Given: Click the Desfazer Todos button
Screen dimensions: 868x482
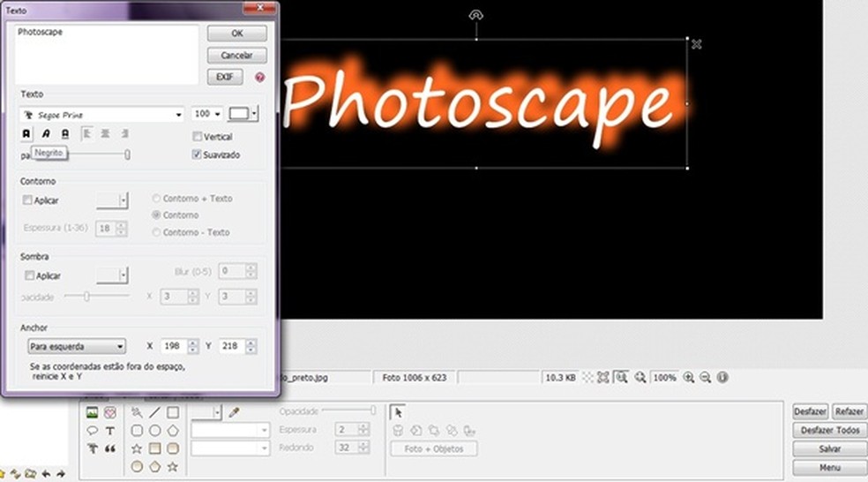Looking at the screenshot, I should pyautogui.click(x=830, y=430).
